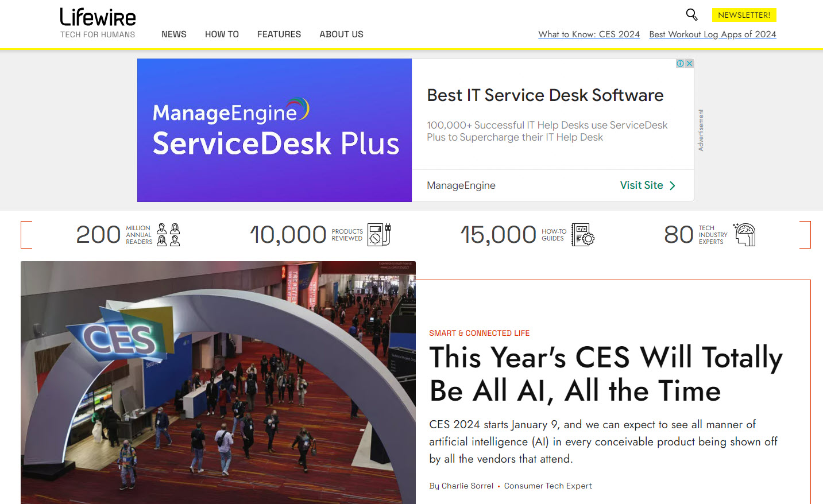Click the ad info icon
823x504 pixels.
tap(680, 63)
